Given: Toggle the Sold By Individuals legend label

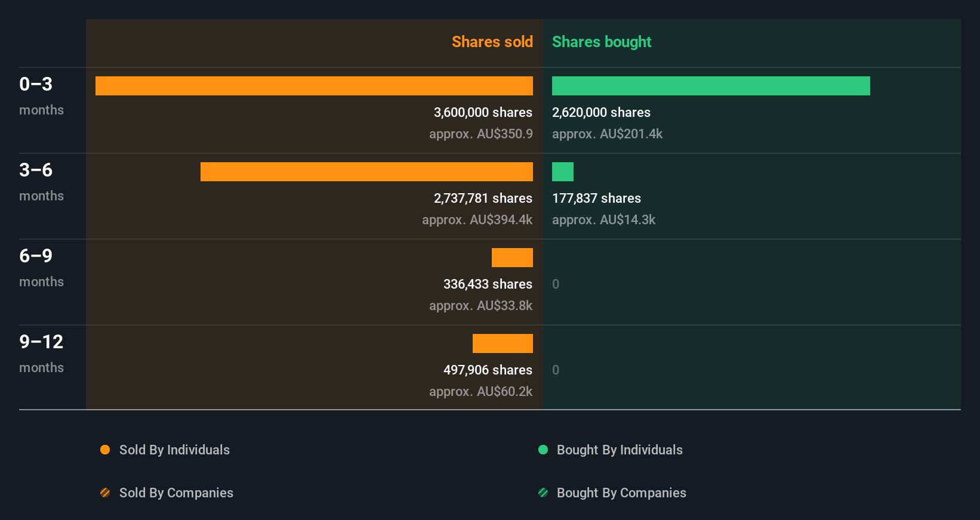Looking at the screenshot, I should 174,450.
